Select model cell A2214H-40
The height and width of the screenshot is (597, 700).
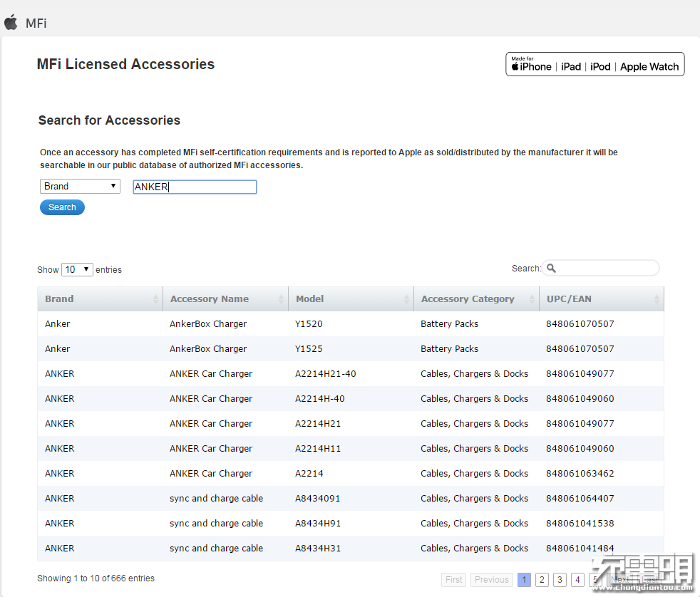(x=319, y=399)
